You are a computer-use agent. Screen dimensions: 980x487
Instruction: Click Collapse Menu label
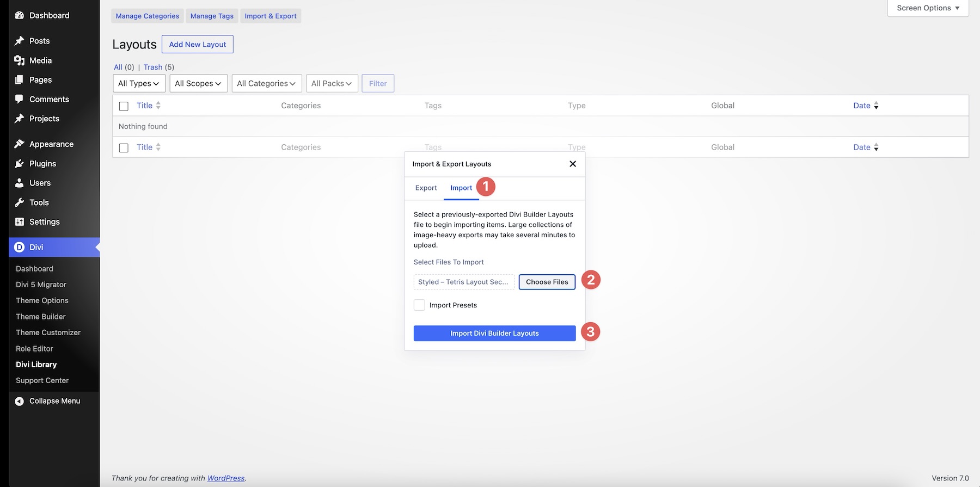(54, 401)
